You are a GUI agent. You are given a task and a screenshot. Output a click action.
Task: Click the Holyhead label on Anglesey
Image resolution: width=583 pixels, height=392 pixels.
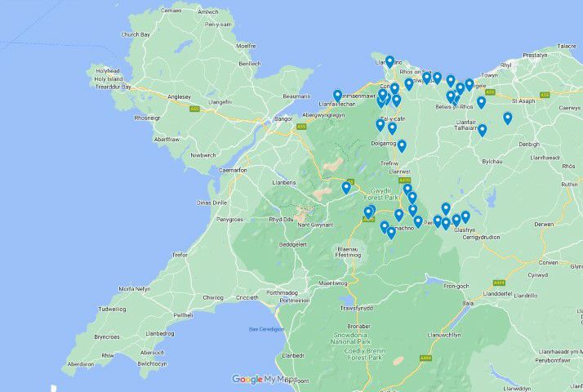107,71
